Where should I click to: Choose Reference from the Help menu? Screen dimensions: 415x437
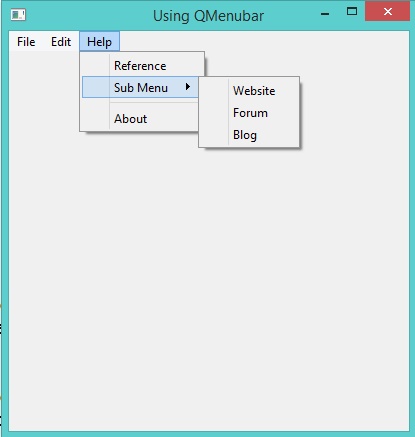click(142, 66)
